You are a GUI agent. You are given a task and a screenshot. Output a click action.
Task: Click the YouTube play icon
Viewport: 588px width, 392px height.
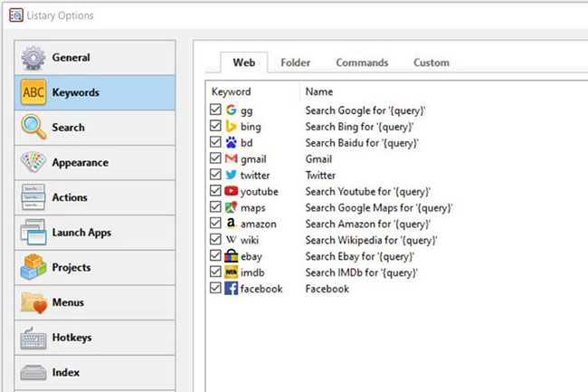pos(231,191)
